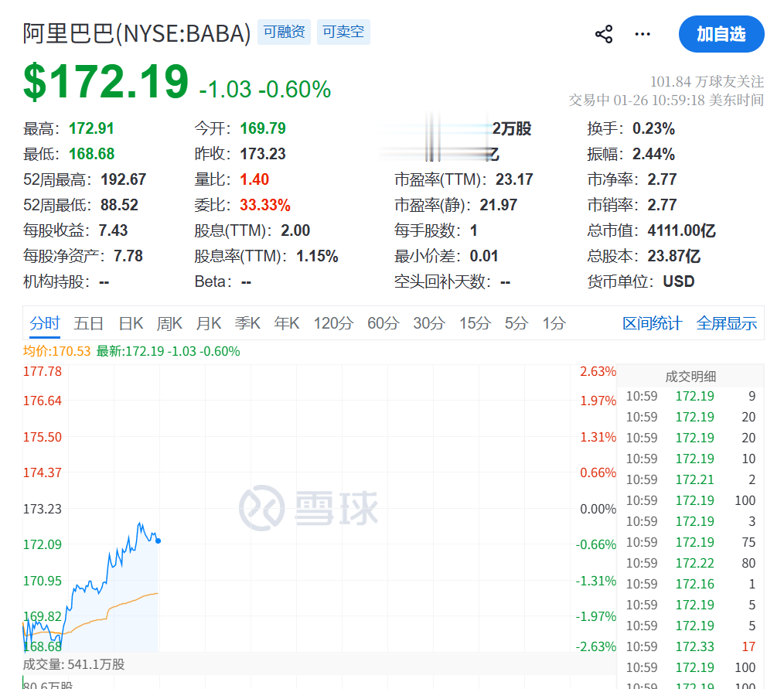
Task: Click the 177.78 y-axis price label
Action: tap(43, 371)
